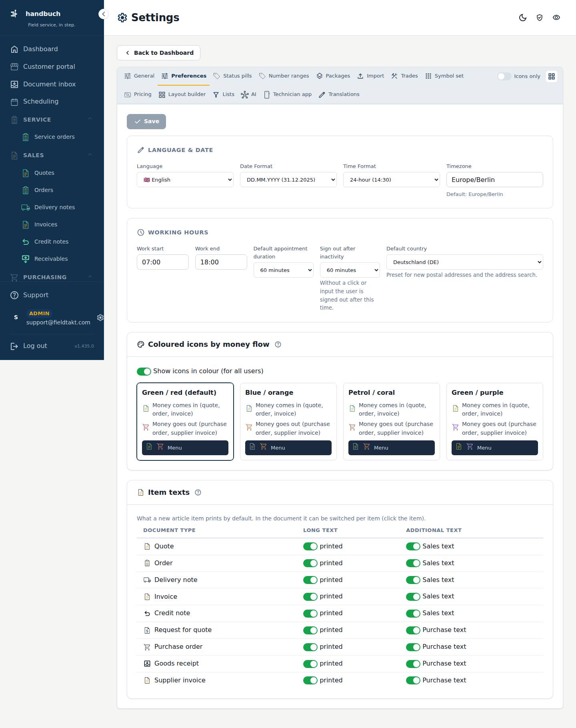Select the Green / purple colour scheme
Image resolution: width=576 pixels, height=728 pixels.
coord(495,422)
